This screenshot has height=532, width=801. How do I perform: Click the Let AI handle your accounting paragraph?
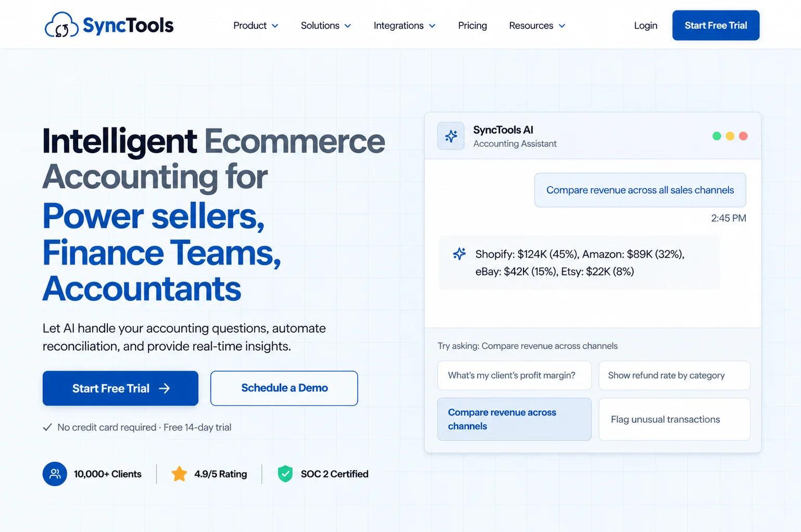184,337
